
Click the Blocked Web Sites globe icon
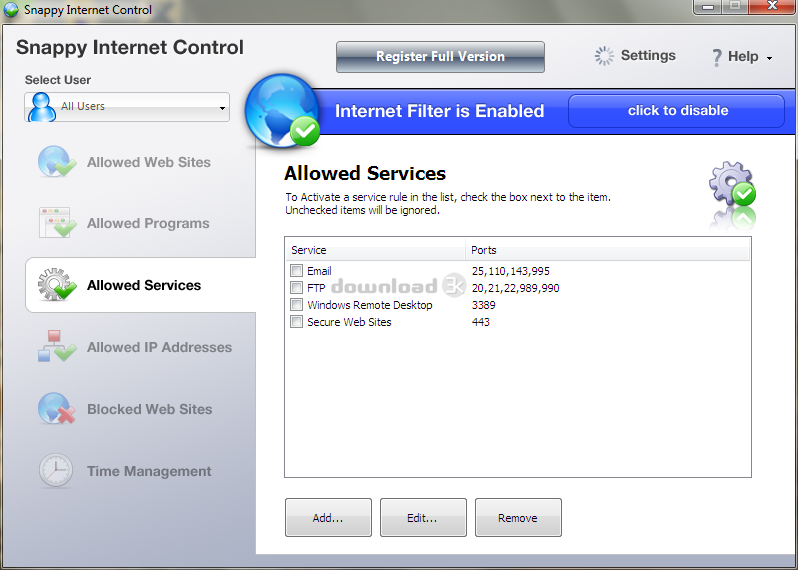click(57, 409)
